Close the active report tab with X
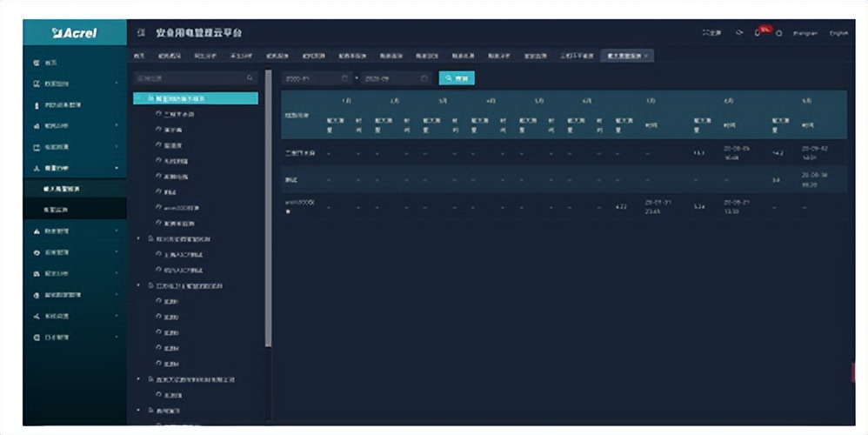Viewport: 868px width, 435px height. click(646, 56)
